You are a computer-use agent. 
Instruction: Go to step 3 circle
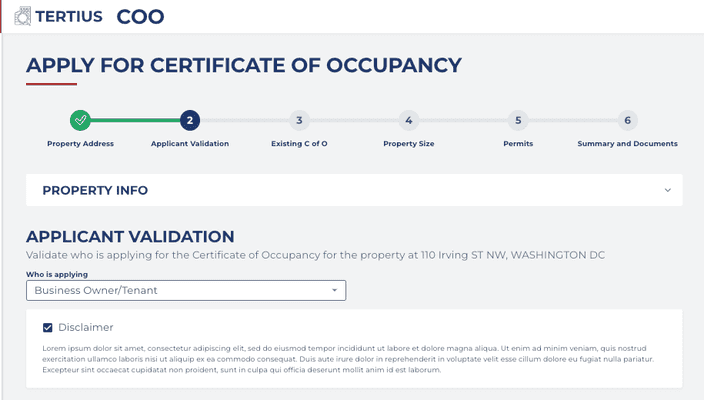299,120
